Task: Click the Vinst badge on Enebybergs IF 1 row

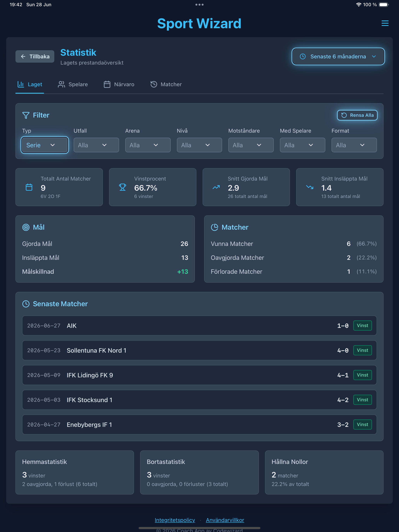Action: [x=362, y=425]
